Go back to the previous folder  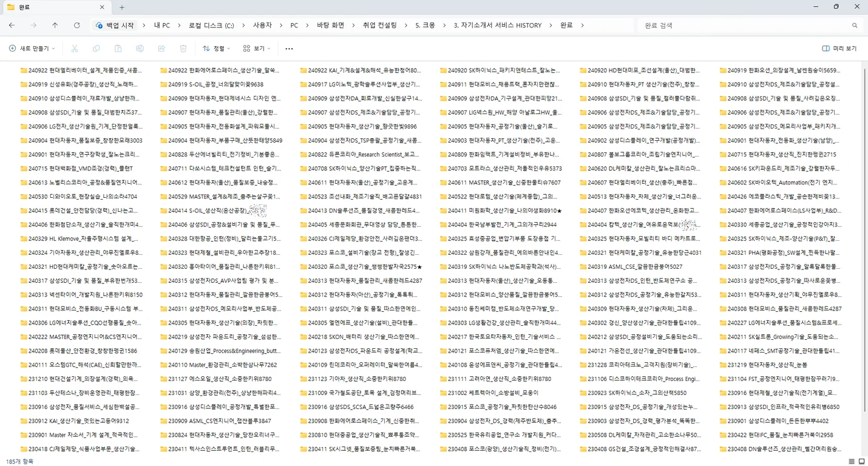tap(12, 25)
